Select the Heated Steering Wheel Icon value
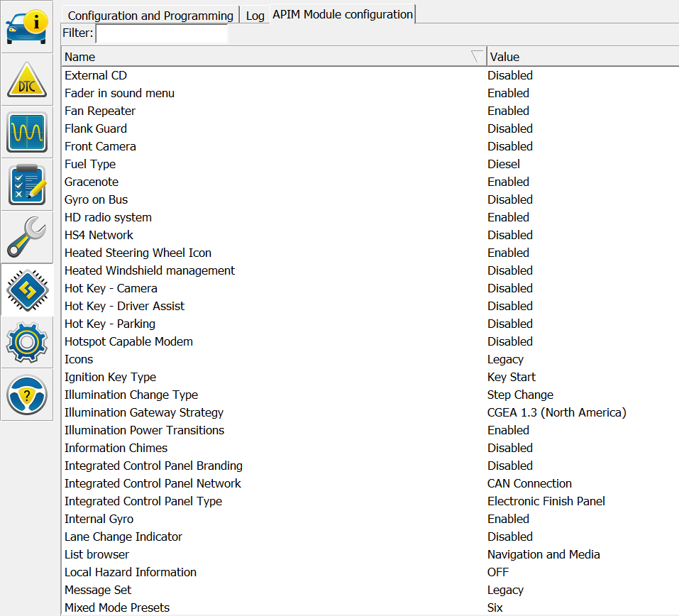Image resolution: width=679 pixels, height=616 pixels. point(508,253)
